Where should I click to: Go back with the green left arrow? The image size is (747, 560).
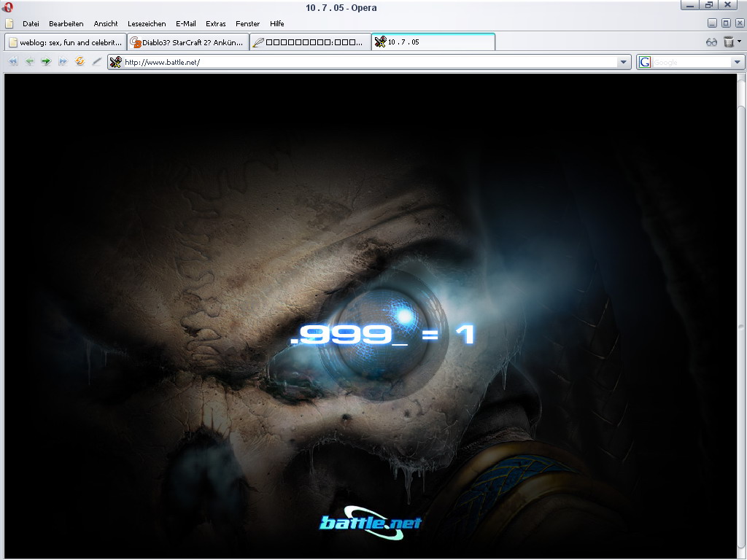tap(29, 61)
